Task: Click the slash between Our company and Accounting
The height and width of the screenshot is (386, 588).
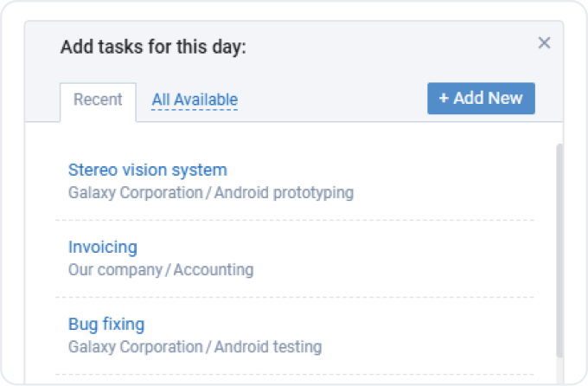Action: [x=169, y=270]
